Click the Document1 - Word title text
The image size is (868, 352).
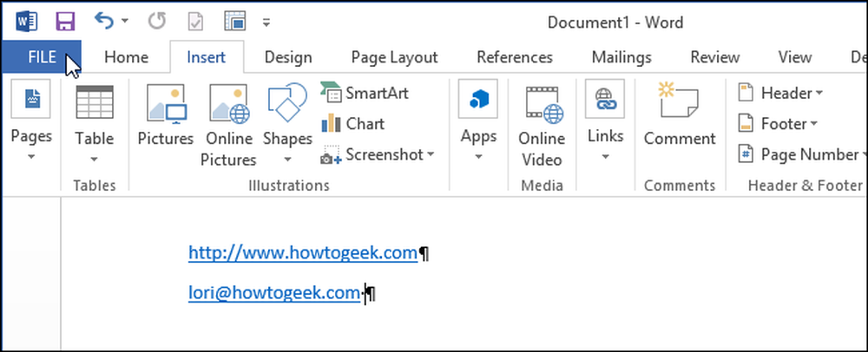pos(615,22)
